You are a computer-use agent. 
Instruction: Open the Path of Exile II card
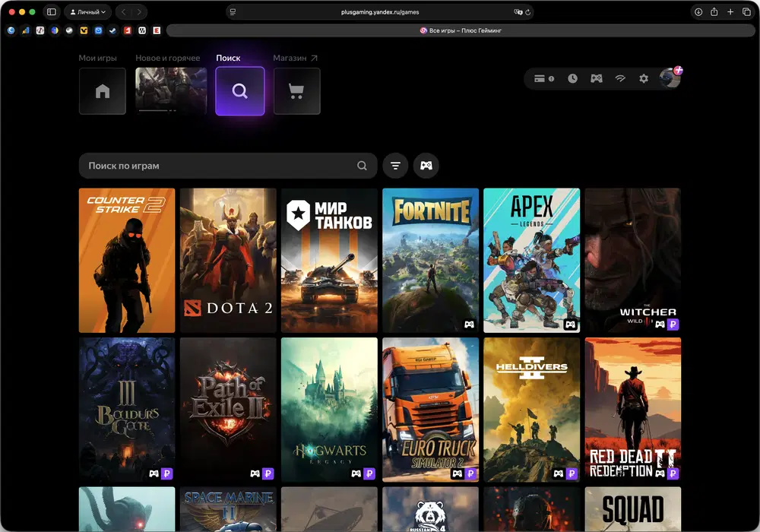(228, 410)
